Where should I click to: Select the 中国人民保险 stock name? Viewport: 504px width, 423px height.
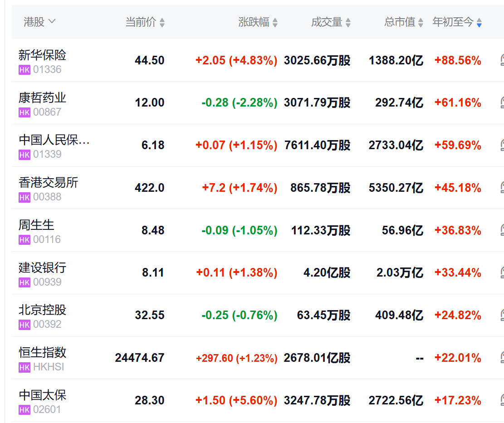[54, 140]
